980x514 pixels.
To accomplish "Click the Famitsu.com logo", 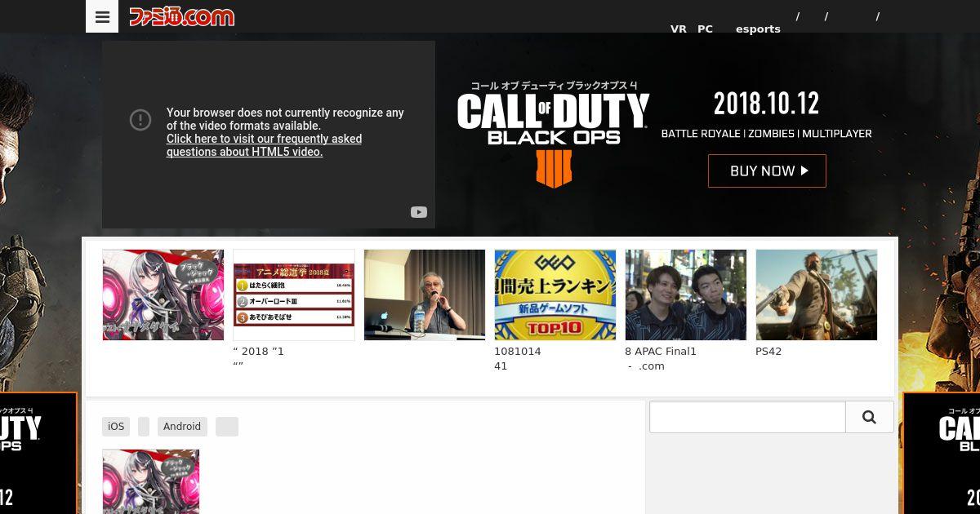I will point(181,16).
